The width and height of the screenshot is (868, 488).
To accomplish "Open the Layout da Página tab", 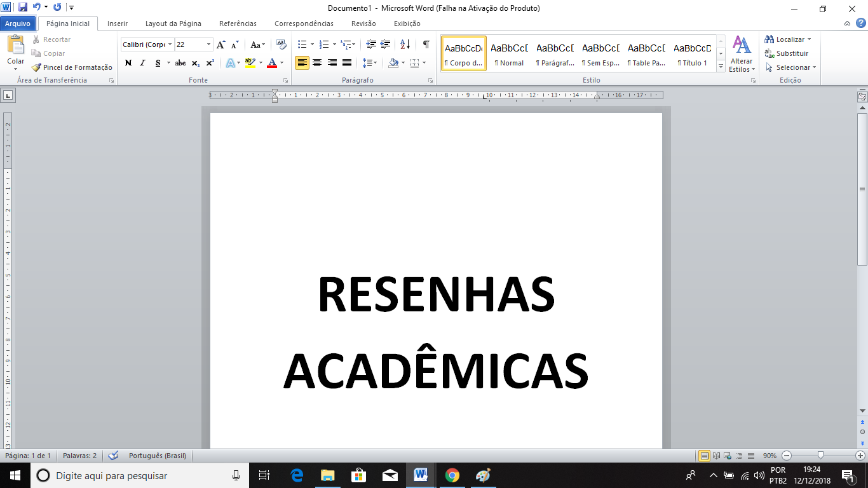I will [x=173, y=24].
